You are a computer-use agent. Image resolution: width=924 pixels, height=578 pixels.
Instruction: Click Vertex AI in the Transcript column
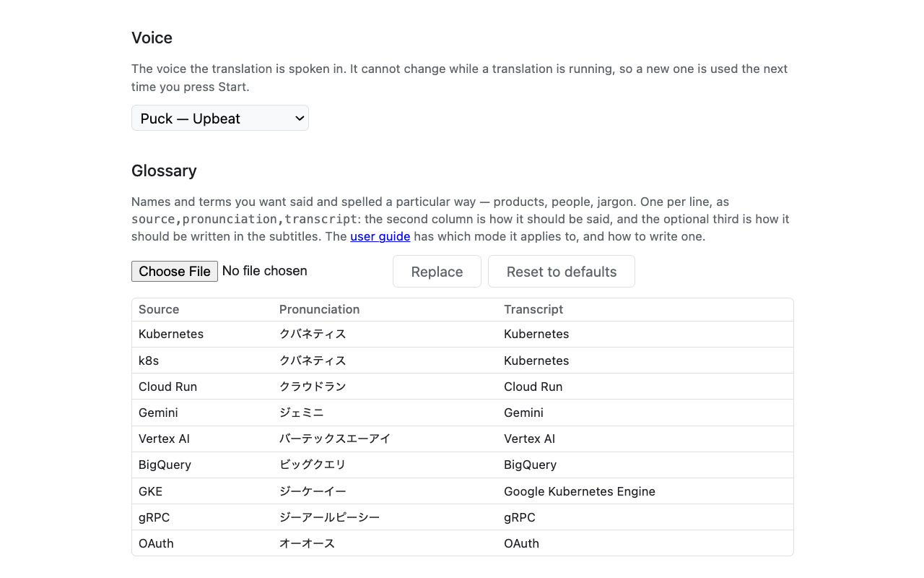click(x=645, y=439)
